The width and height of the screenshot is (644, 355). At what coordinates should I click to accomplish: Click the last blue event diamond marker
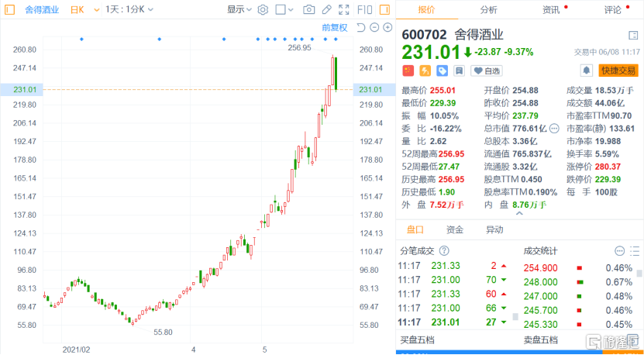pos(336,39)
